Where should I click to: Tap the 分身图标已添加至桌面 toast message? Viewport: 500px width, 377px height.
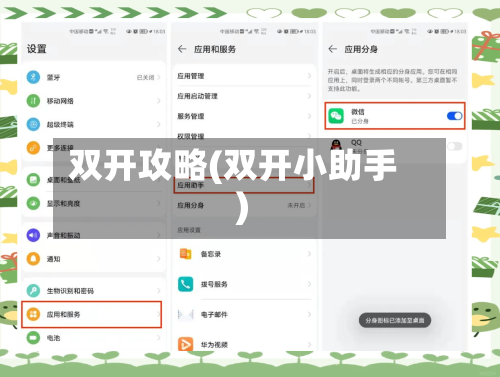(395, 320)
